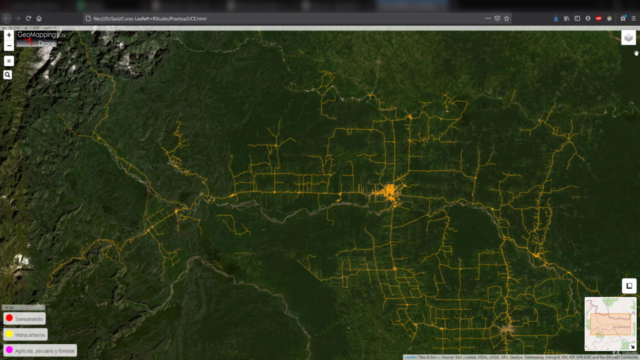The image size is (640, 360).
Task: Go back to the previous browser page
Action: click(x=7, y=18)
